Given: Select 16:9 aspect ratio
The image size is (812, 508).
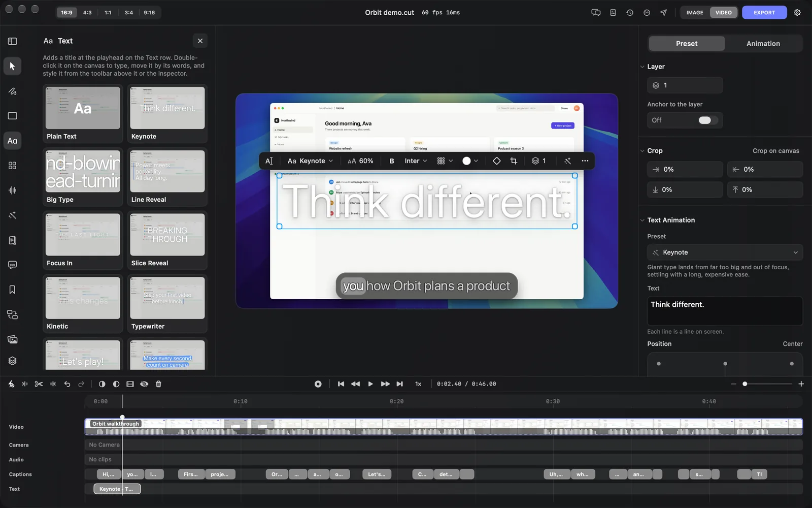Looking at the screenshot, I should (x=66, y=13).
